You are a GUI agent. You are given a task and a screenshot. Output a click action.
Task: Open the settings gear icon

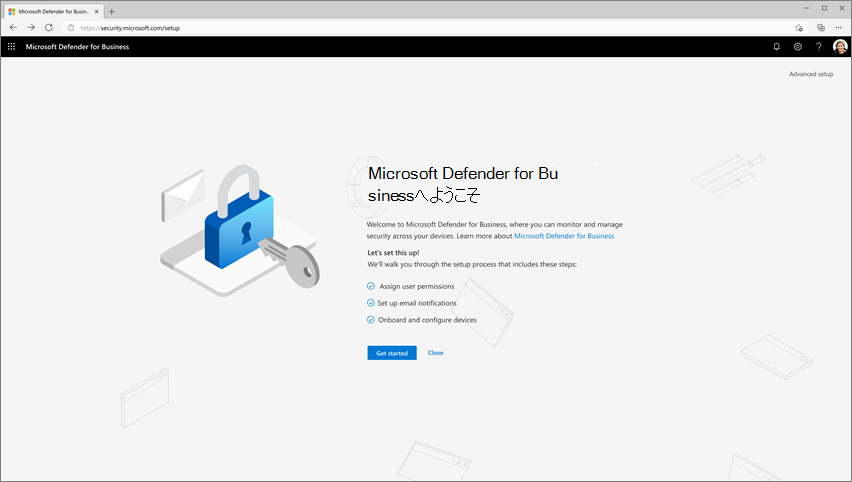point(798,47)
